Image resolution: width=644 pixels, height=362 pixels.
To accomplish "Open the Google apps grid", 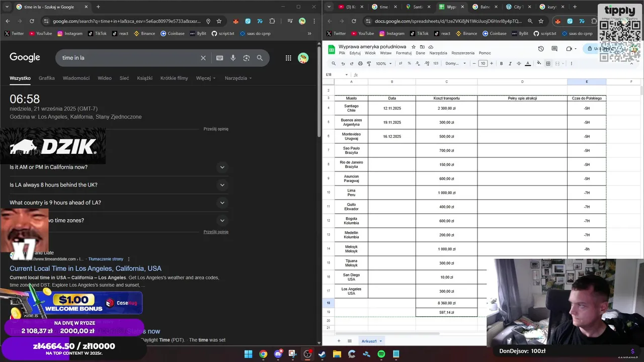I will click(288, 58).
